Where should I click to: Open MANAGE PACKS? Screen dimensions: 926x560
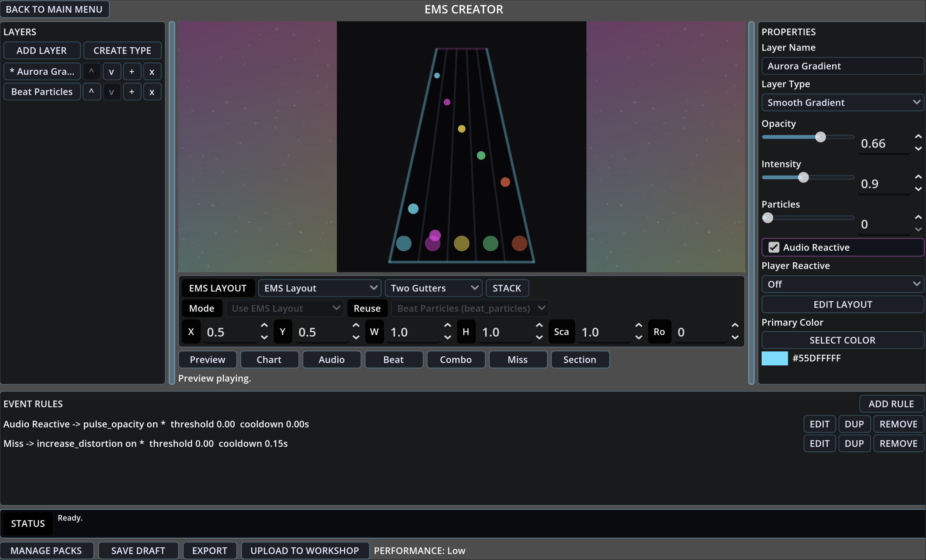point(46,551)
